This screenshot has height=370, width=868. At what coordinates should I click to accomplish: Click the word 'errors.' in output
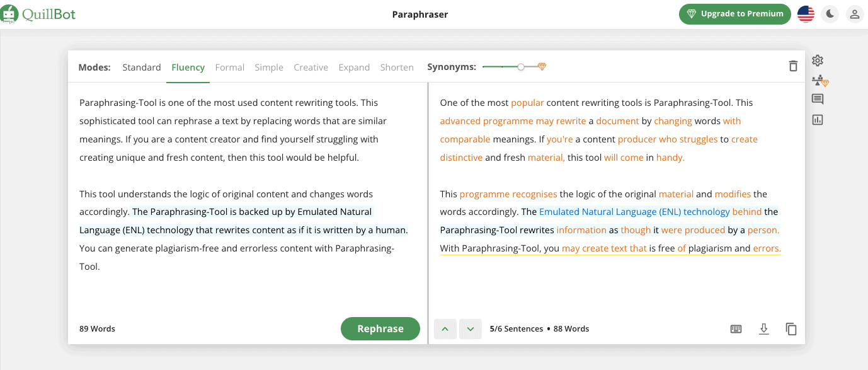(767, 248)
